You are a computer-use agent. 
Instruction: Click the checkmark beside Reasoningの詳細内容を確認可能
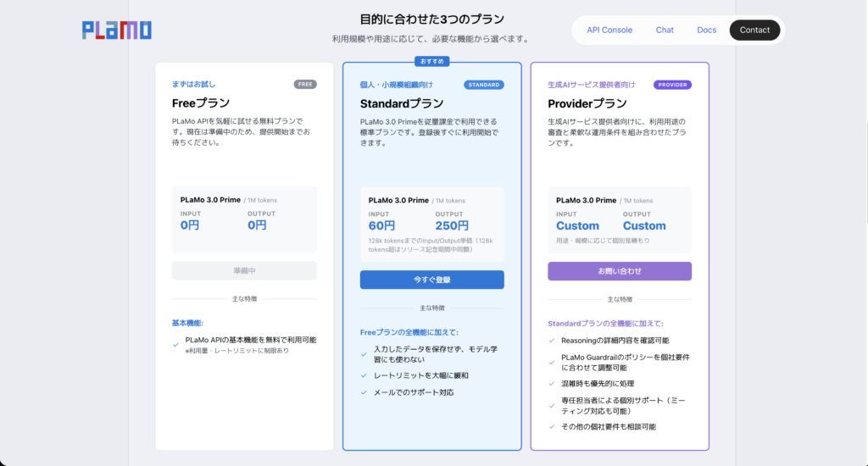(551, 341)
